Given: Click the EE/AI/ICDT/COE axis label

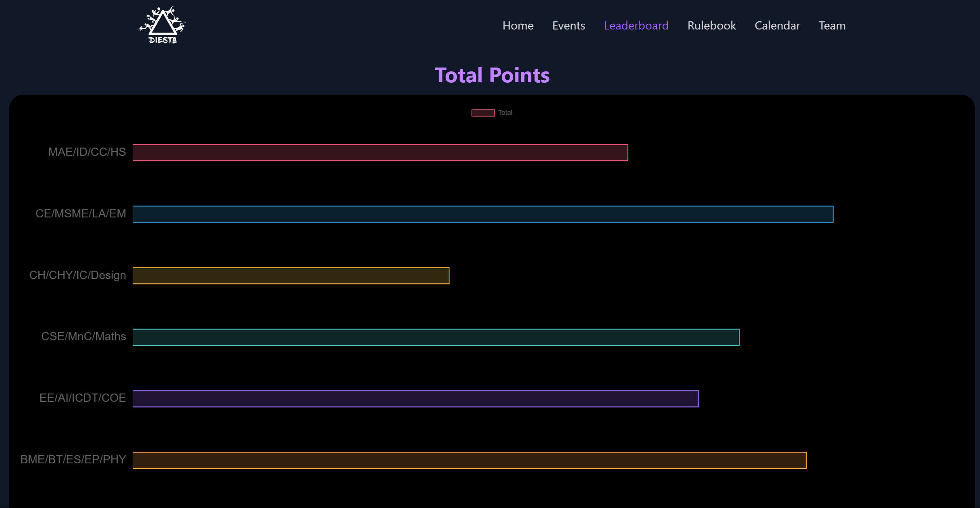Looking at the screenshot, I should tap(83, 398).
